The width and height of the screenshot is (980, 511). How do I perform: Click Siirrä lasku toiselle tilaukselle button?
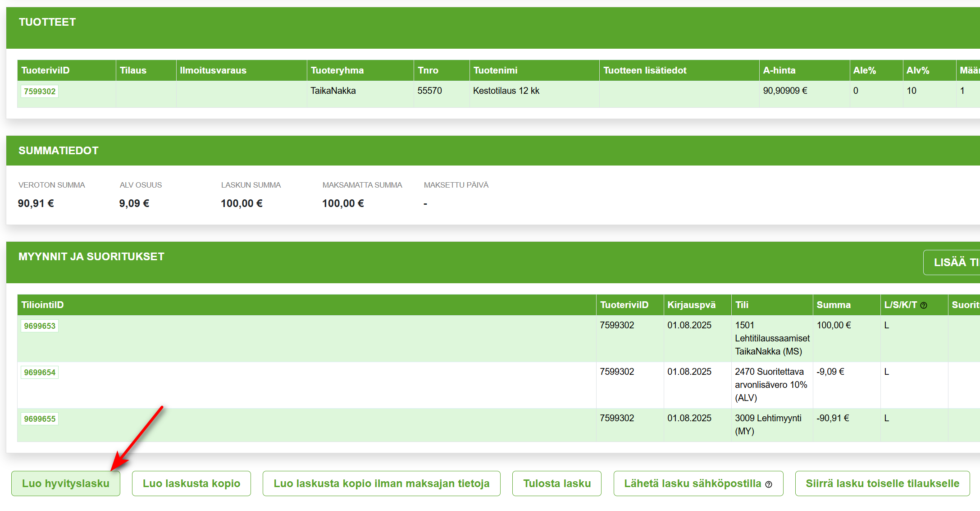tap(883, 483)
